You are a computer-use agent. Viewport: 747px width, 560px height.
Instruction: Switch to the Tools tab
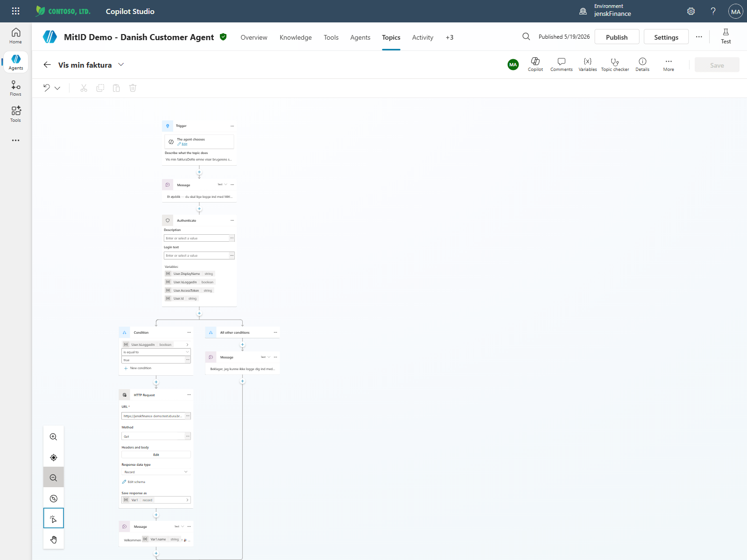click(331, 37)
